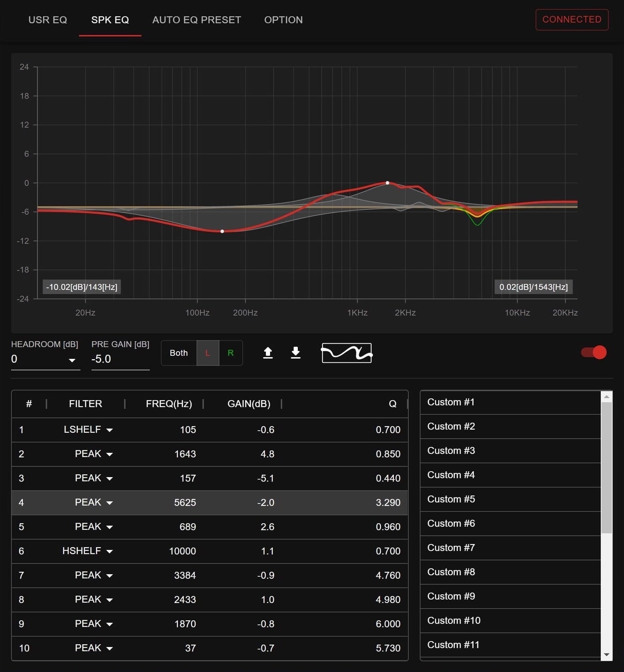Click the PRE GAIN field showing -5.0

(120, 359)
